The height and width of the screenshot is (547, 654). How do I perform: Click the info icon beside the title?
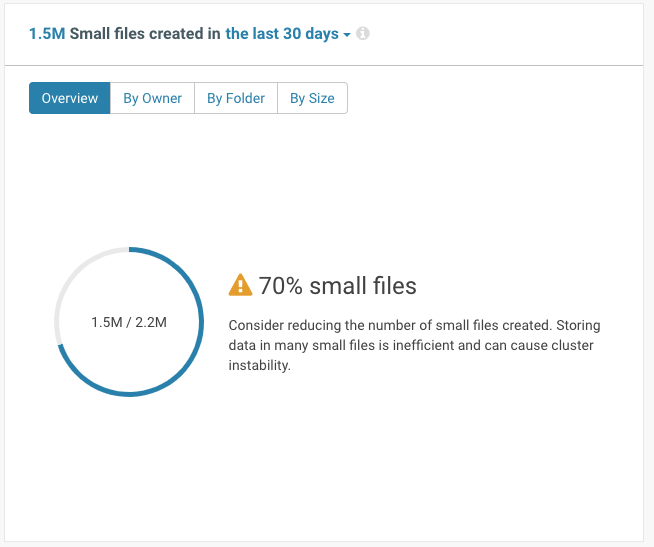coord(362,33)
